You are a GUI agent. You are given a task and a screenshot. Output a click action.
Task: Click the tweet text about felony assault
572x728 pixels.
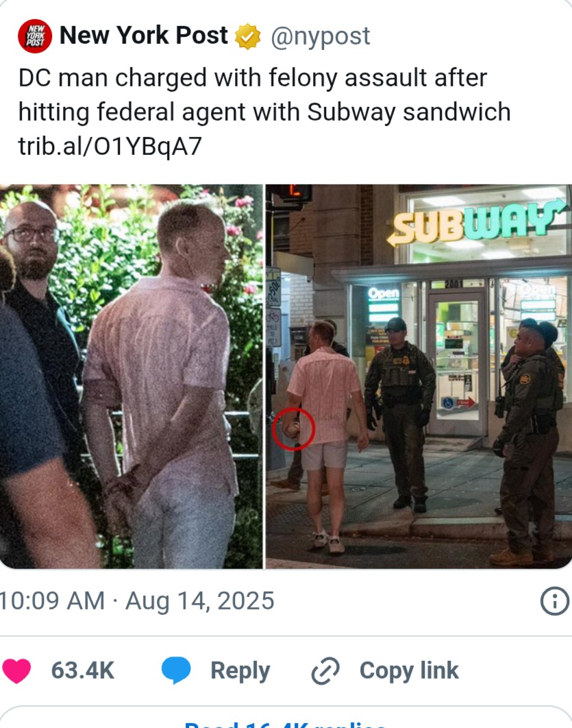coord(264,95)
